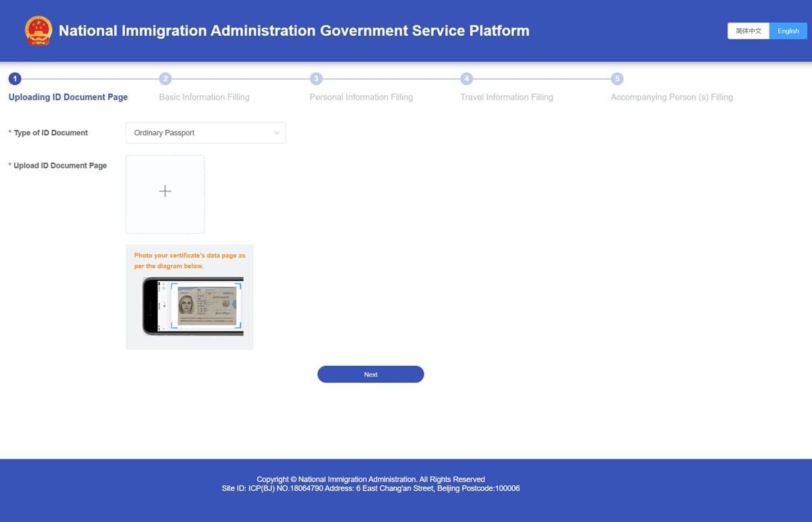
Task: Click the national emblem logo in header
Action: pyautogui.click(x=39, y=30)
